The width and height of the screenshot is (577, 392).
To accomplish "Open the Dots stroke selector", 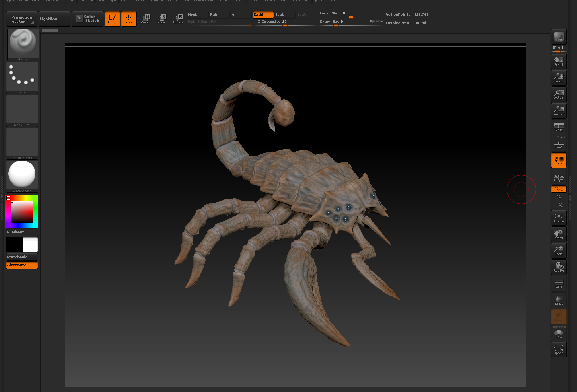I will click(22, 76).
